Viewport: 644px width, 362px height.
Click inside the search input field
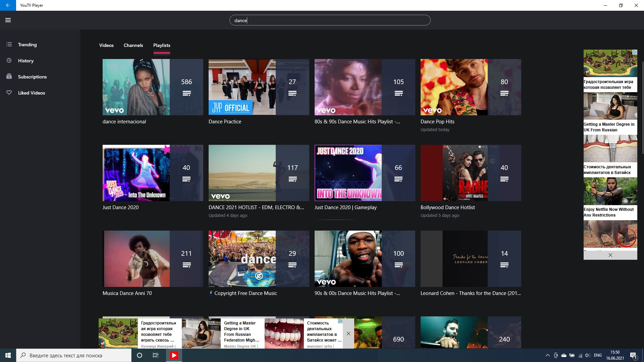(x=330, y=20)
